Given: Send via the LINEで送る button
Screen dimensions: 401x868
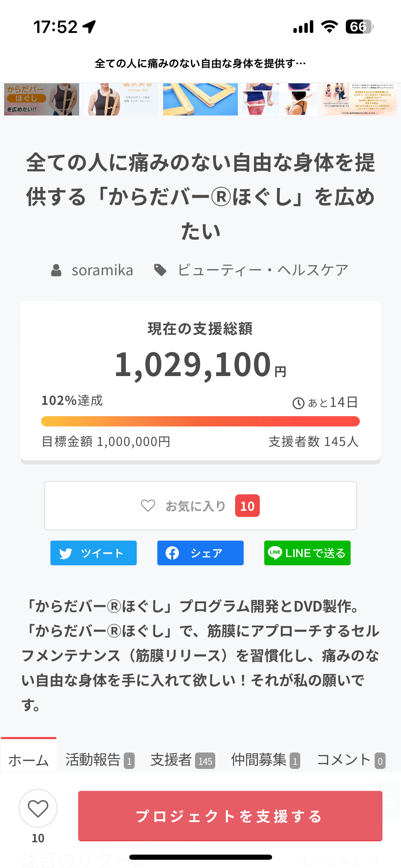Looking at the screenshot, I should tap(307, 553).
